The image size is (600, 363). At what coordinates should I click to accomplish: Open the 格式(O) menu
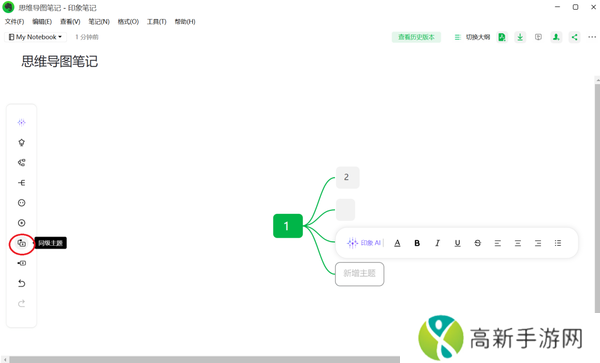point(128,22)
